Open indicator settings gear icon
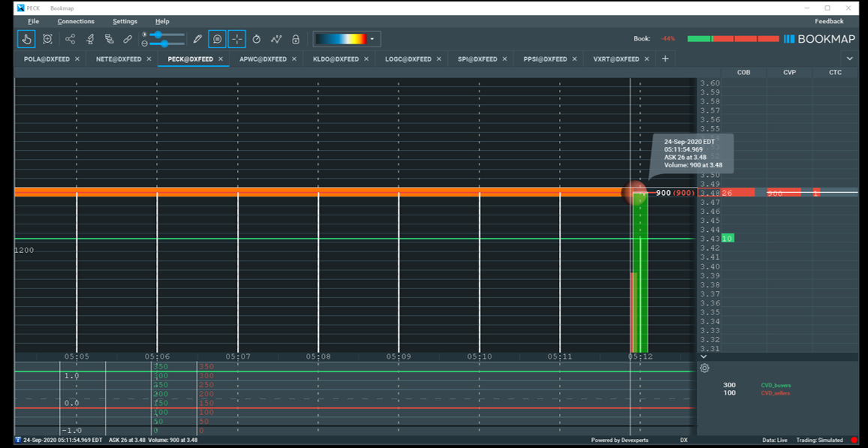 [704, 368]
